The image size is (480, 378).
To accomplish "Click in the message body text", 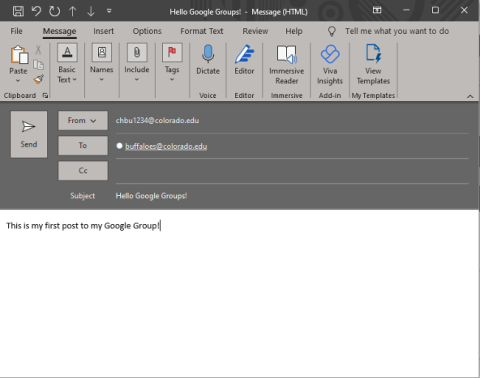I will tap(83, 226).
